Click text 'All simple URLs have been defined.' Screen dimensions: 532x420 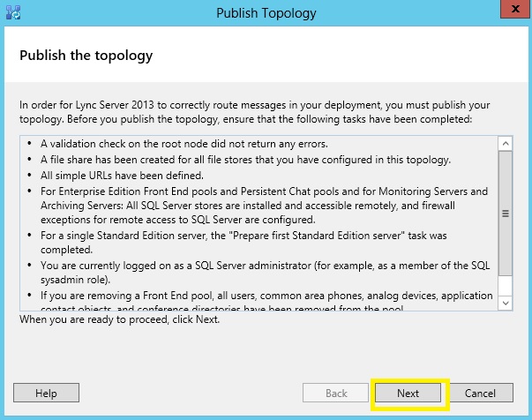(122, 176)
